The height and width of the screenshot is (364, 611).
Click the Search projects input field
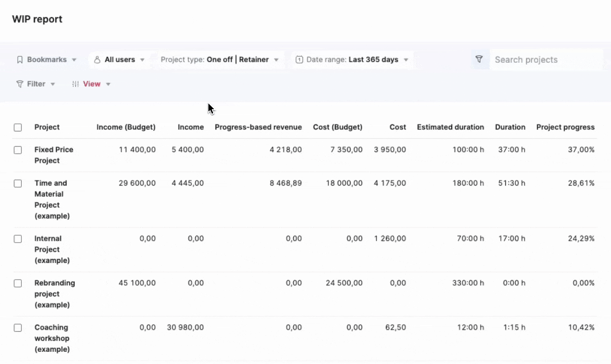(x=546, y=60)
